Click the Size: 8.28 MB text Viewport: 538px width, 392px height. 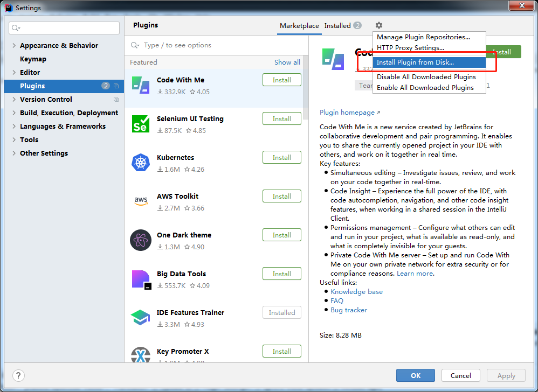pyautogui.click(x=340, y=335)
